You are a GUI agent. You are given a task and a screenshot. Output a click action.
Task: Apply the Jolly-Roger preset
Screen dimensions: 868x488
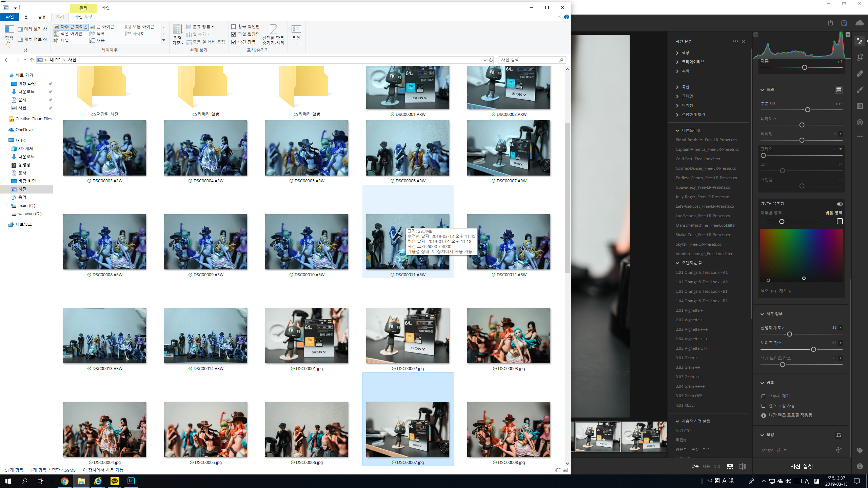[x=702, y=197]
